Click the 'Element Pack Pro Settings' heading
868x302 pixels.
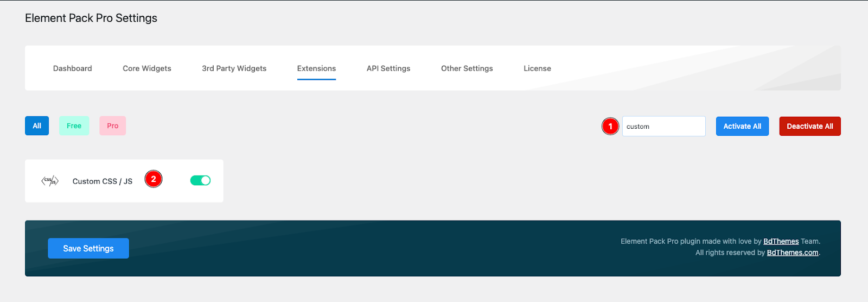91,18
